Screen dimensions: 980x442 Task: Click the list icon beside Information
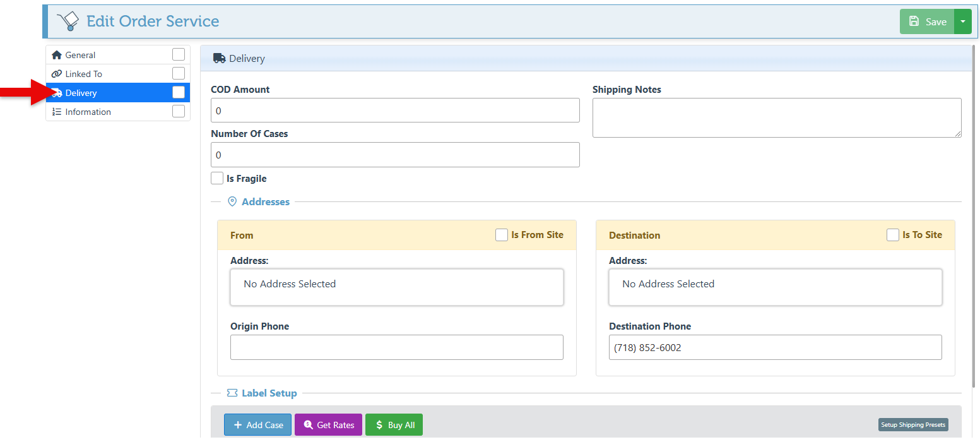[57, 112]
